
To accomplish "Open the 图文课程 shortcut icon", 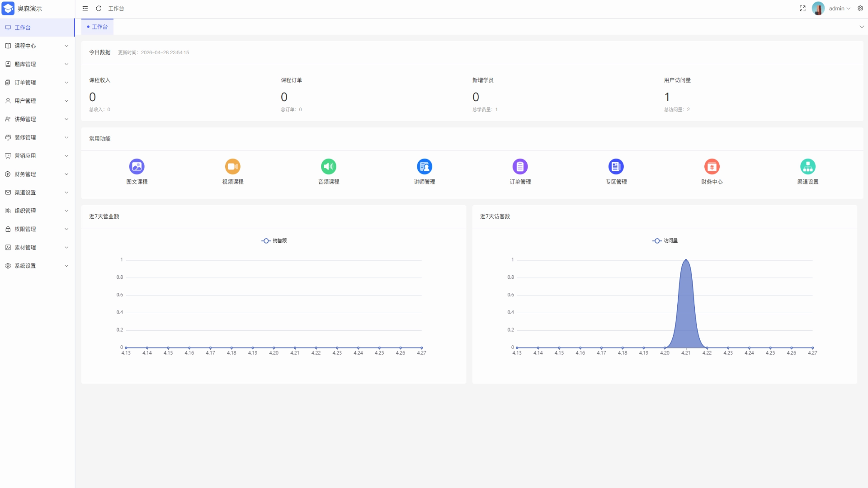I will [137, 167].
